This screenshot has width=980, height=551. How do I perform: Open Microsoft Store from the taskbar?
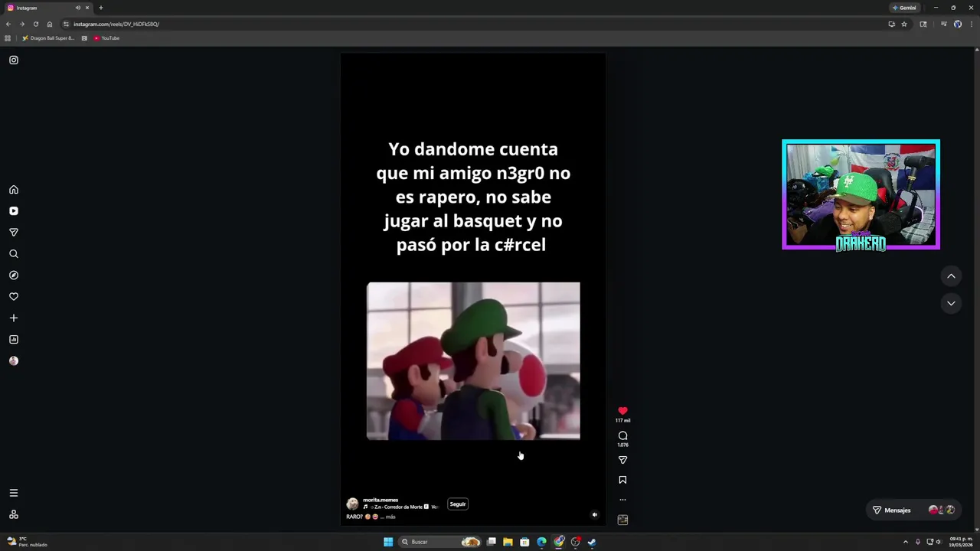[x=524, y=542]
